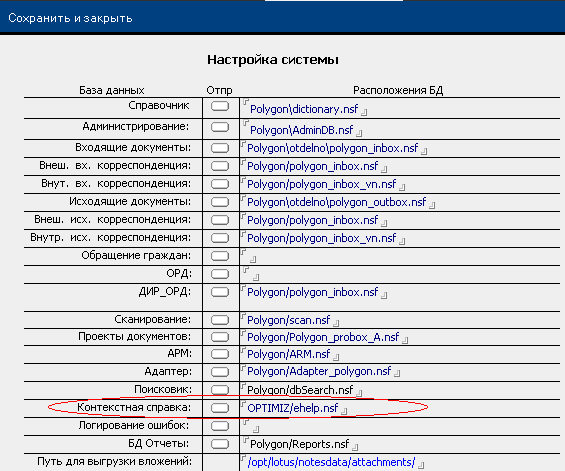Click the 'Справочник' row label

click(x=159, y=106)
